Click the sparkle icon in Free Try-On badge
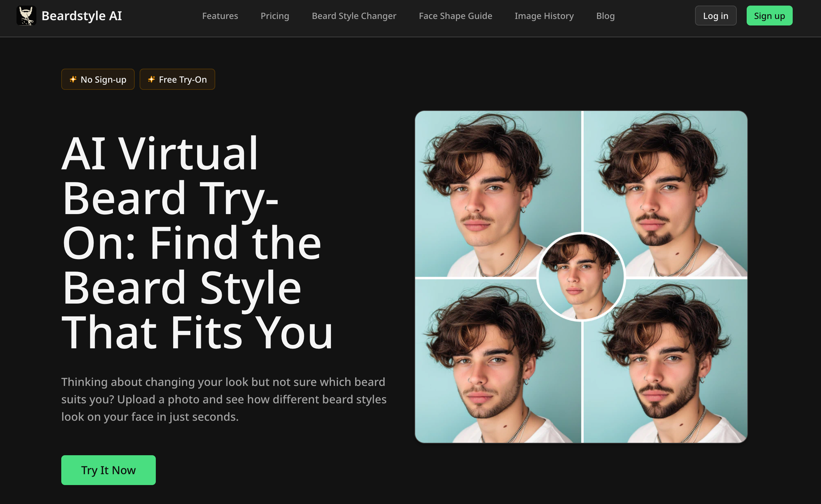This screenshot has width=821, height=504. point(151,79)
